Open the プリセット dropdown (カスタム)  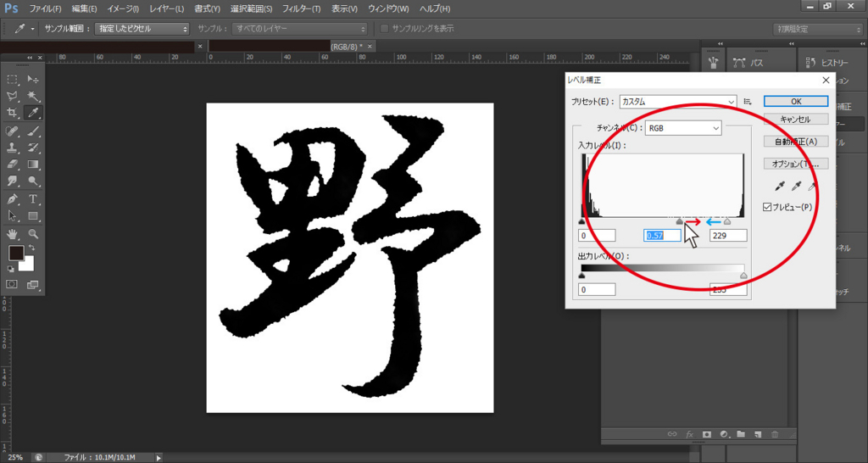(678, 102)
